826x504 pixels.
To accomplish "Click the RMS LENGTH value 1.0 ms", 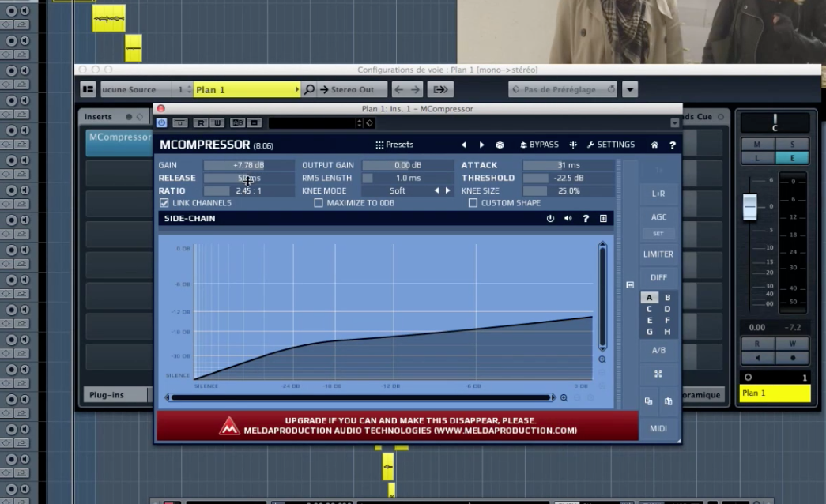I will (408, 178).
